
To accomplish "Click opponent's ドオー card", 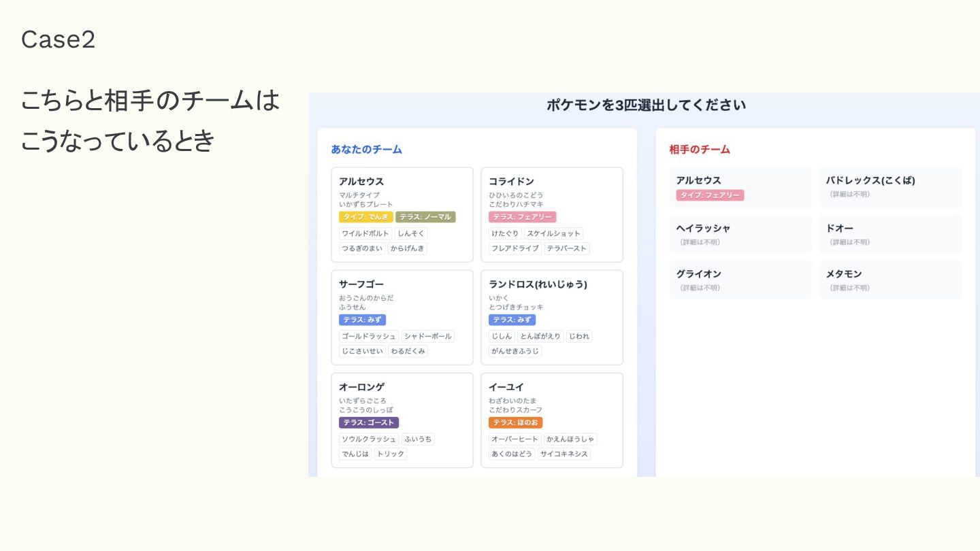I will [x=890, y=234].
